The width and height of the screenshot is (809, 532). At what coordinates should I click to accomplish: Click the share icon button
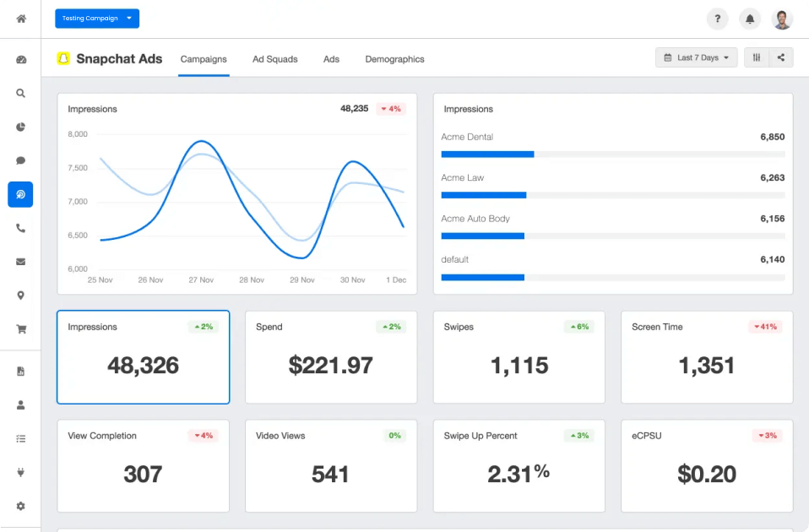tap(781, 57)
